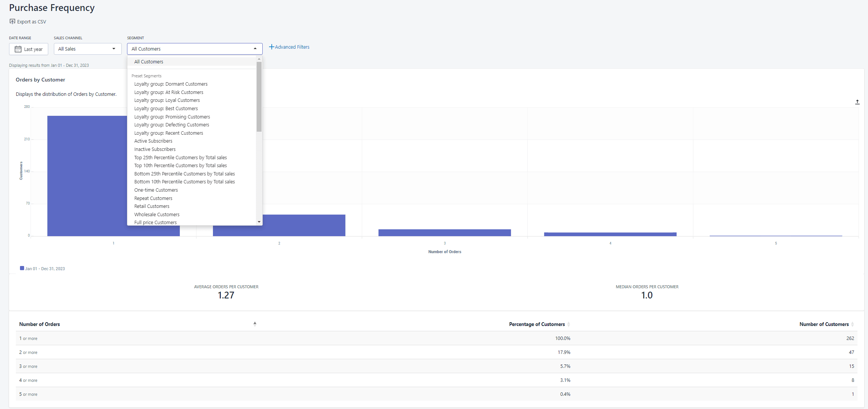The height and width of the screenshot is (409, 868).
Task: Click the '1 or more' table row label
Action: [28, 338]
